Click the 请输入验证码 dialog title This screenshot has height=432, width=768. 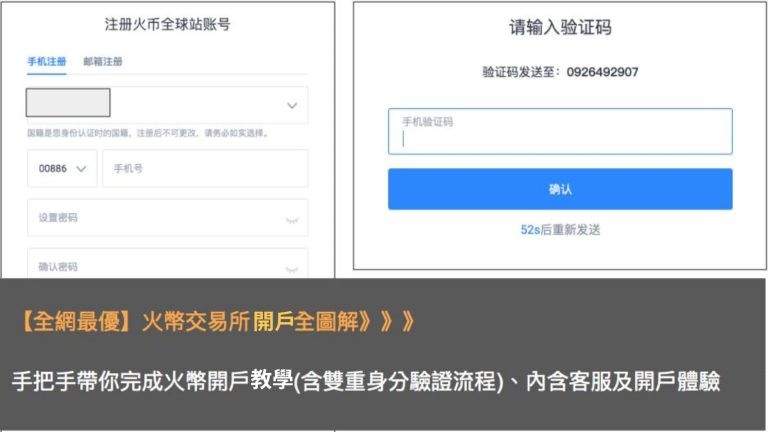pos(560,27)
